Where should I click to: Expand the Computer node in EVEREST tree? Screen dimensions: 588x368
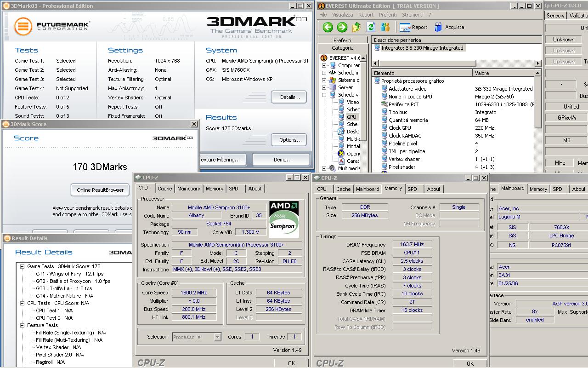(324, 65)
